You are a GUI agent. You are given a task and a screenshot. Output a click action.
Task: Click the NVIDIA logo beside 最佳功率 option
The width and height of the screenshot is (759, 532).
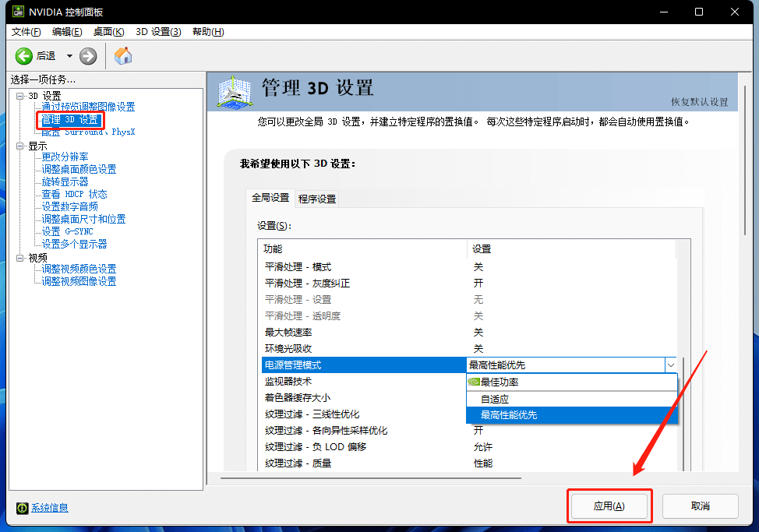pyautogui.click(x=472, y=382)
